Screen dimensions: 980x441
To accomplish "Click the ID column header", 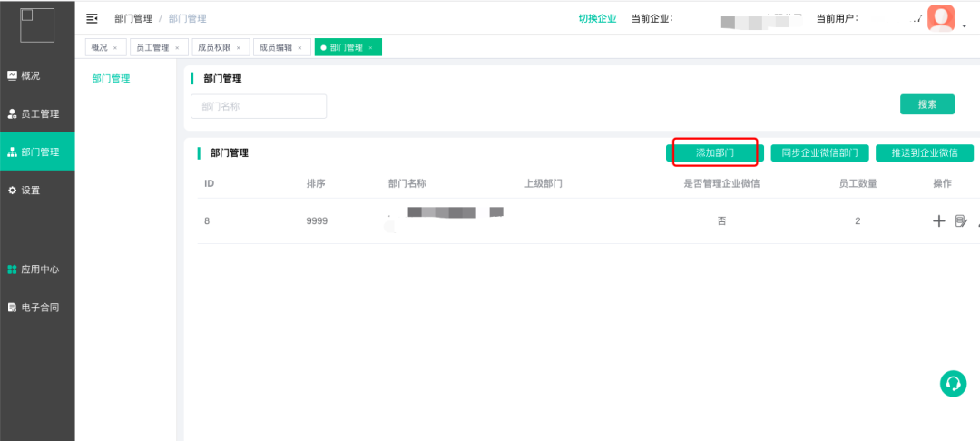I will click(210, 183).
